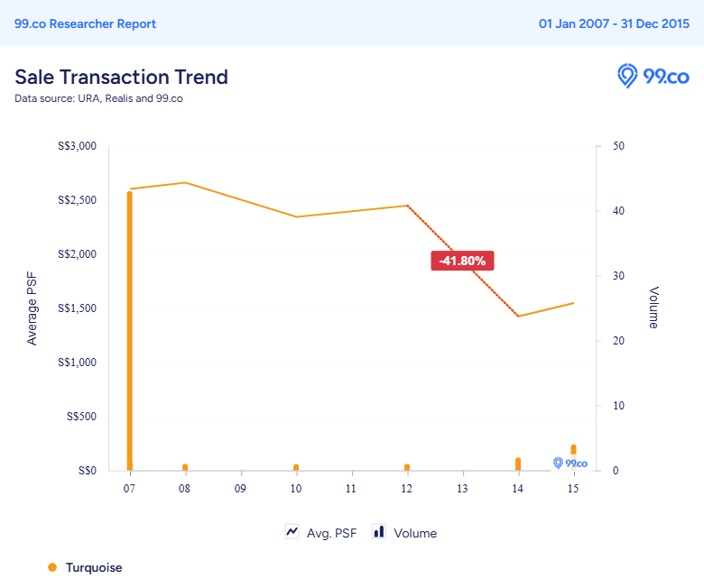This screenshot has width=704, height=588.
Task: Click the x-axis label 14
Action: point(517,488)
